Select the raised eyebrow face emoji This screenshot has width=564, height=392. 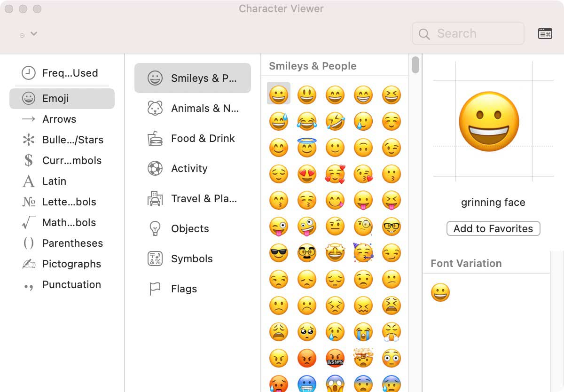pos(335,227)
